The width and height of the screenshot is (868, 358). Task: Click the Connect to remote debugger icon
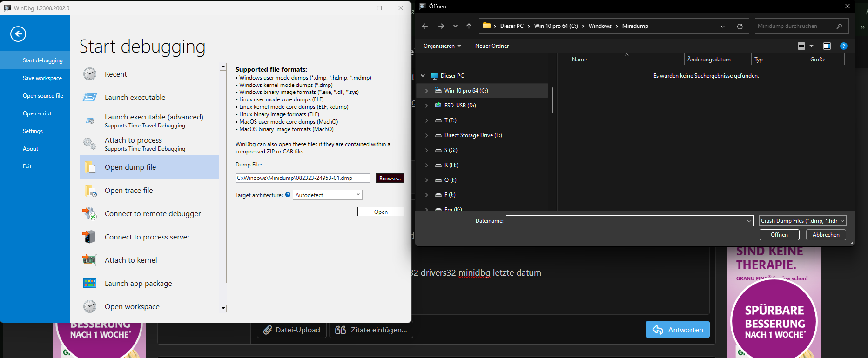tap(89, 213)
